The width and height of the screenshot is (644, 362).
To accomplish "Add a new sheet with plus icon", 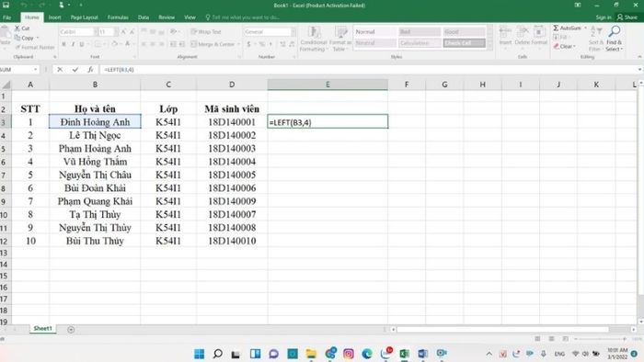I will (x=71, y=329).
